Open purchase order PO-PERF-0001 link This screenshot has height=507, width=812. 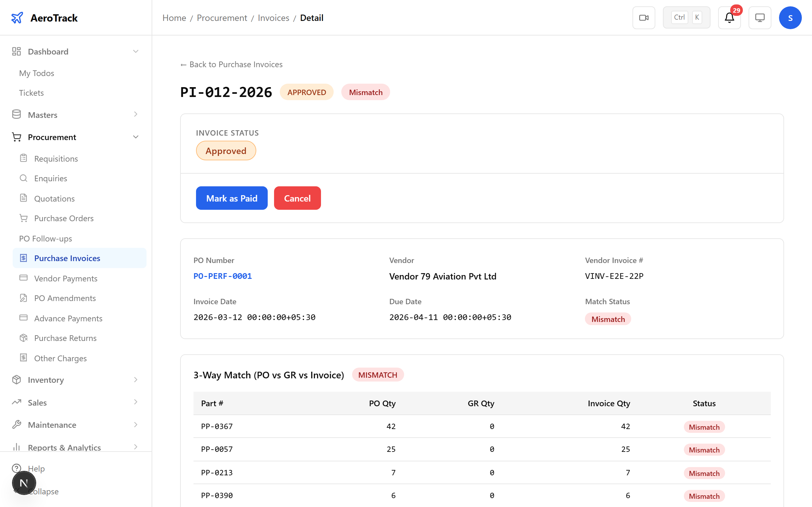[x=222, y=276]
